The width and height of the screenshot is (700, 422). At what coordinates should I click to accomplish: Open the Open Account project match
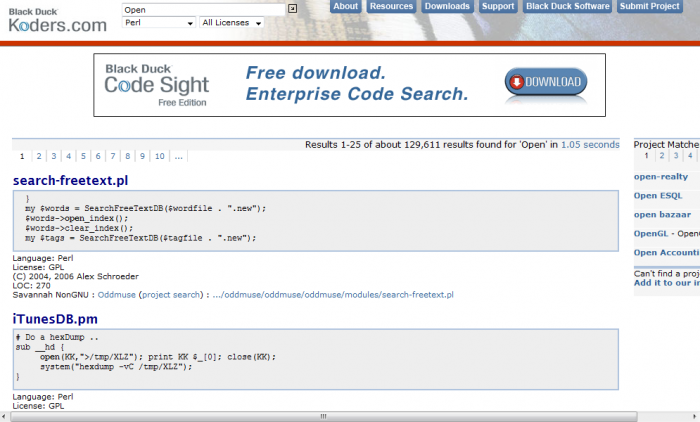tap(667, 252)
